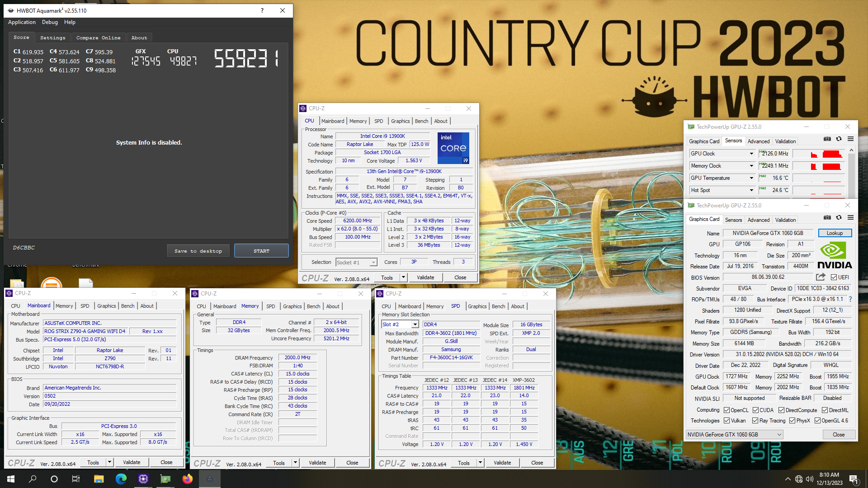Click the Intel Core i9 logo in CPU-Z
This screenshot has height=488, width=868.
pos(453,148)
